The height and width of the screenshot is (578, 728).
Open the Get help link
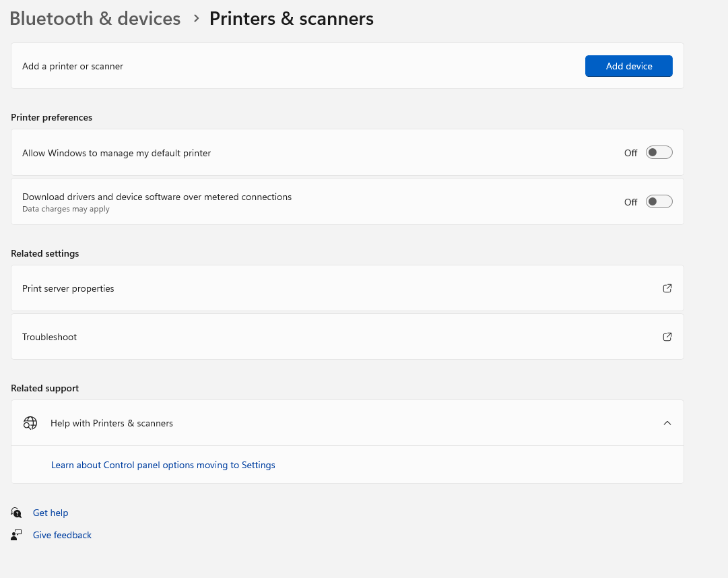pyautogui.click(x=51, y=513)
